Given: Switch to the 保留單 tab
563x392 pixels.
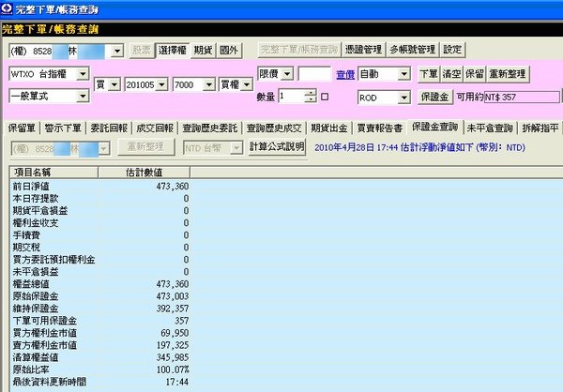Looking at the screenshot, I should pyautogui.click(x=22, y=128).
